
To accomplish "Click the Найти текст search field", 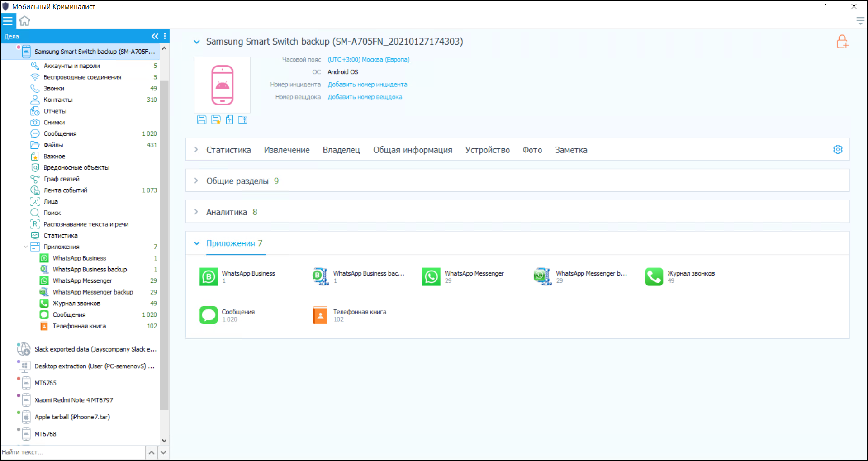I will tap(73, 452).
